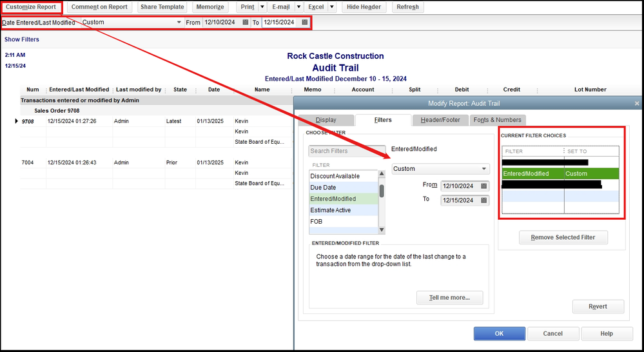Click Customize Report button
This screenshot has height=352, width=644.
click(x=31, y=7)
